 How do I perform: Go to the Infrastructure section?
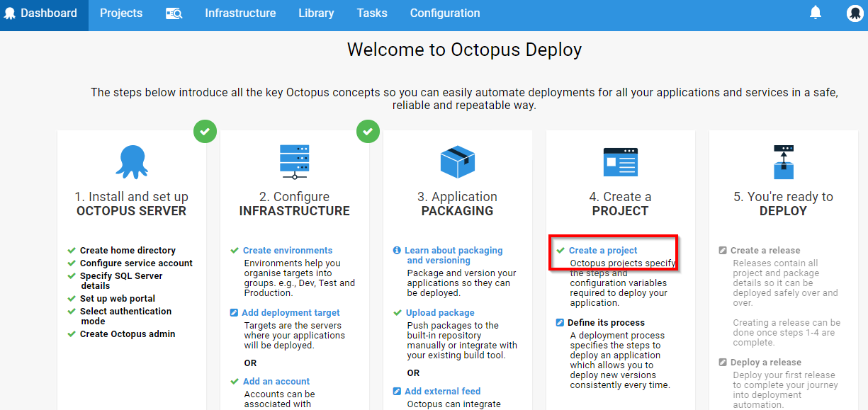coord(240,13)
